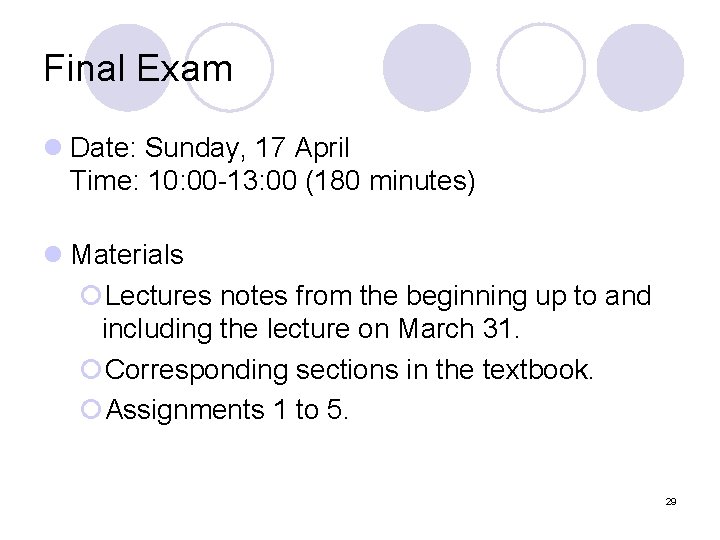Click the 'Assignments 1 to 5' text
The height and width of the screenshot is (540, 720).
pos(227,410)
